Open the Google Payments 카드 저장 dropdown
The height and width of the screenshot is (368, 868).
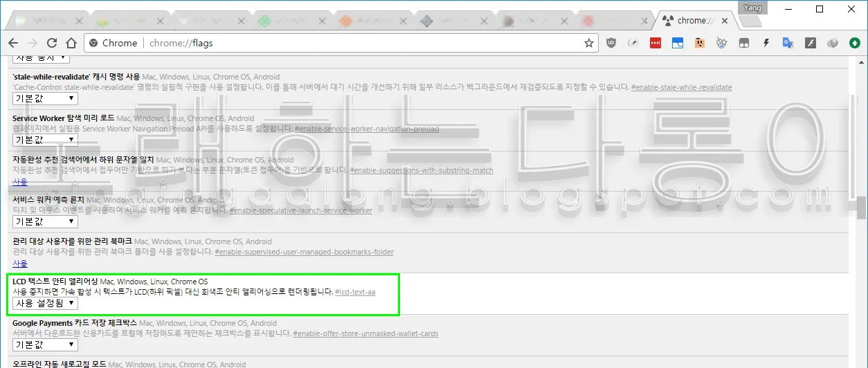point(45,344)
